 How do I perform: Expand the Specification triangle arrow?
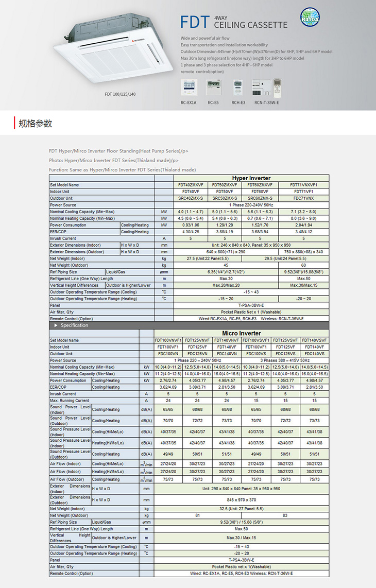pyautogui.click(x=56, y=325)
